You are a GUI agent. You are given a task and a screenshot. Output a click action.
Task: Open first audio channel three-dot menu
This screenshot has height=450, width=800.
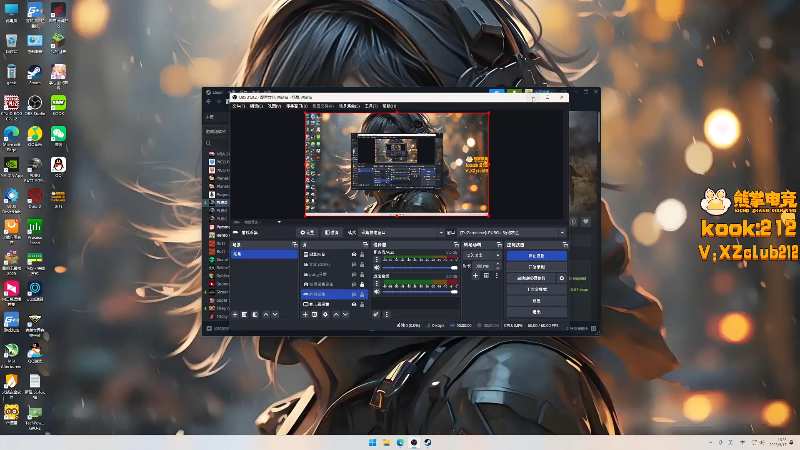click(377, 260)
